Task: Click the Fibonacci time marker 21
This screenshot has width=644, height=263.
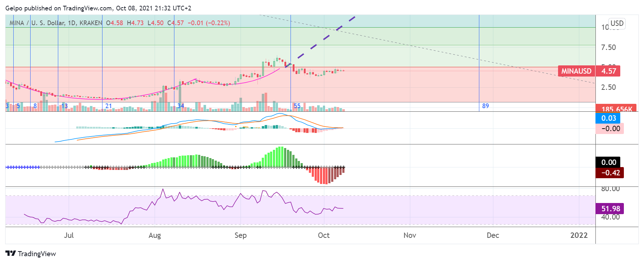Action: (109, 106)
